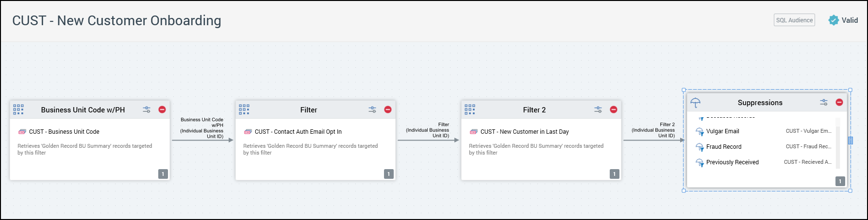Open configuration sliders for Filter 2
868x220 pixels.
point(598,110)
